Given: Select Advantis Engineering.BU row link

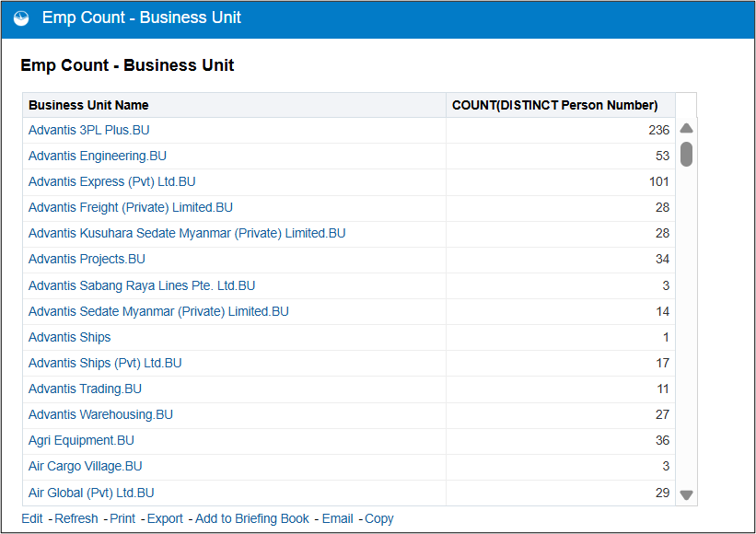Looking at the screenshot, I should coord(98,156).
